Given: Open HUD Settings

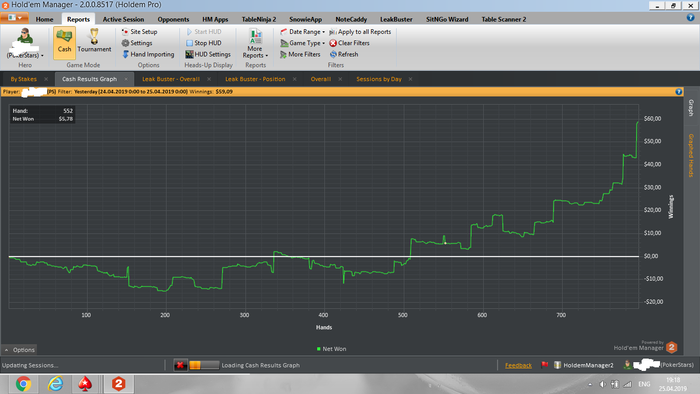Looking at the screenshot, I should click(x=208, y=54).
